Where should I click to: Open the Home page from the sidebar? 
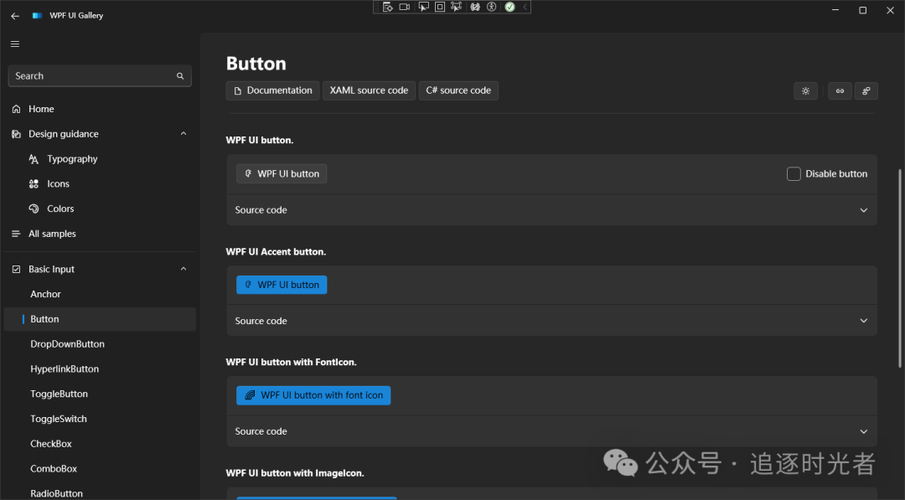point(41,109)
